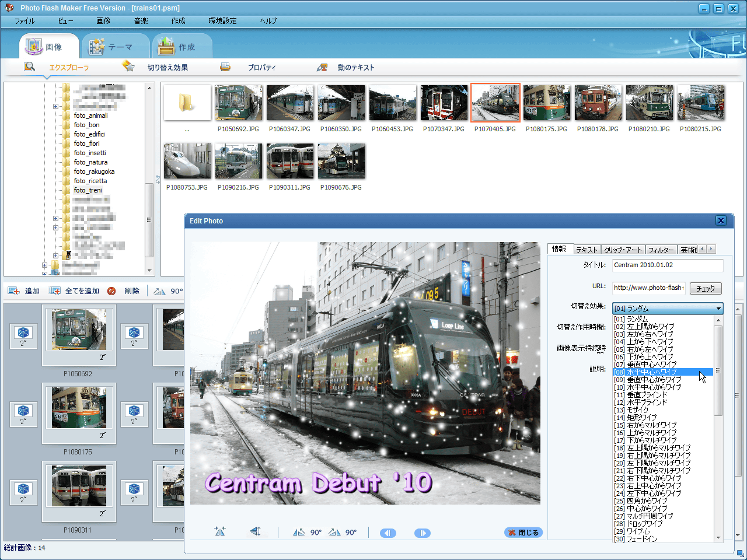Open the ヘルプ menu

[268, 21]
